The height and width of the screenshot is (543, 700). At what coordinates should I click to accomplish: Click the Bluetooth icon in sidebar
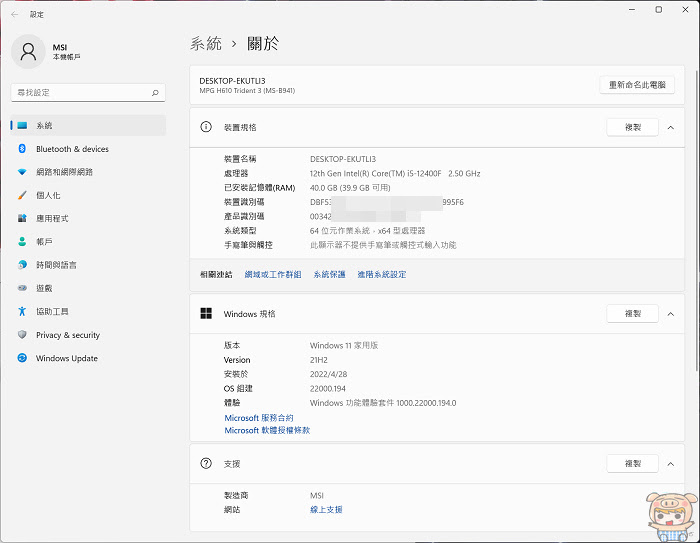tap(22, 148)
